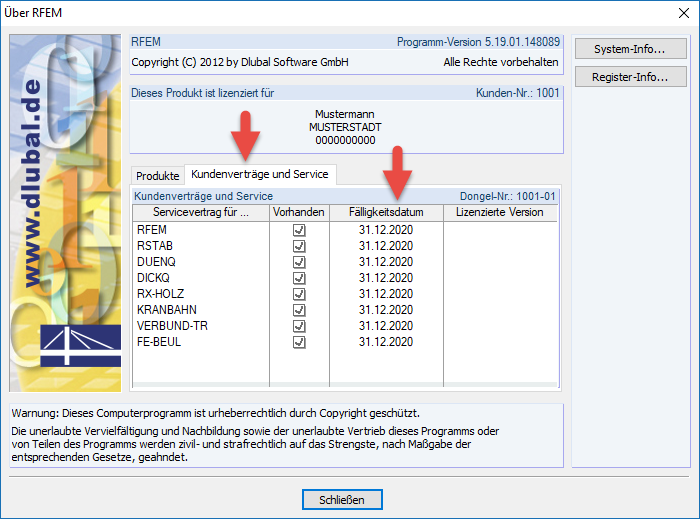This screenshot has width=700, height=519.
Task: Click the 31.12.2020 date in the DUENQ row
Action: [386, 262]
